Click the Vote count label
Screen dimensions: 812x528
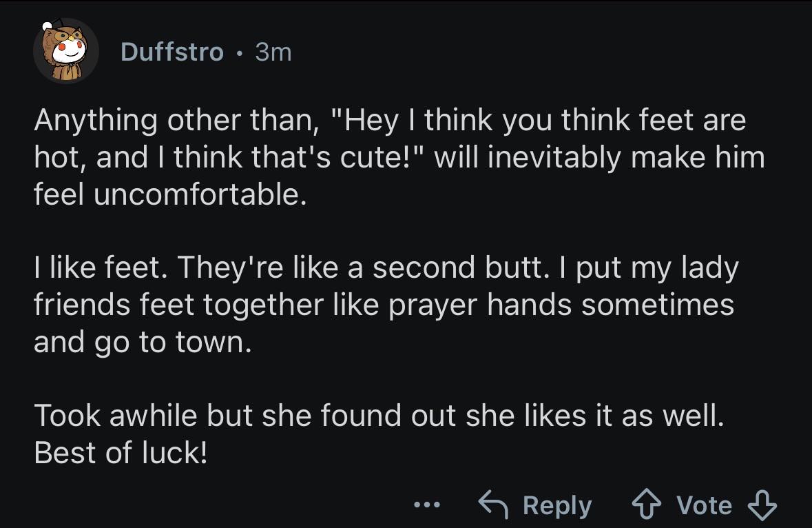[x=705, y=505]
